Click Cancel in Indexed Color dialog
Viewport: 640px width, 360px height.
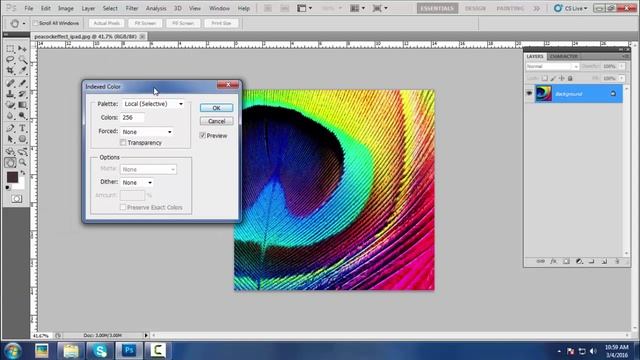pos(216,121)
